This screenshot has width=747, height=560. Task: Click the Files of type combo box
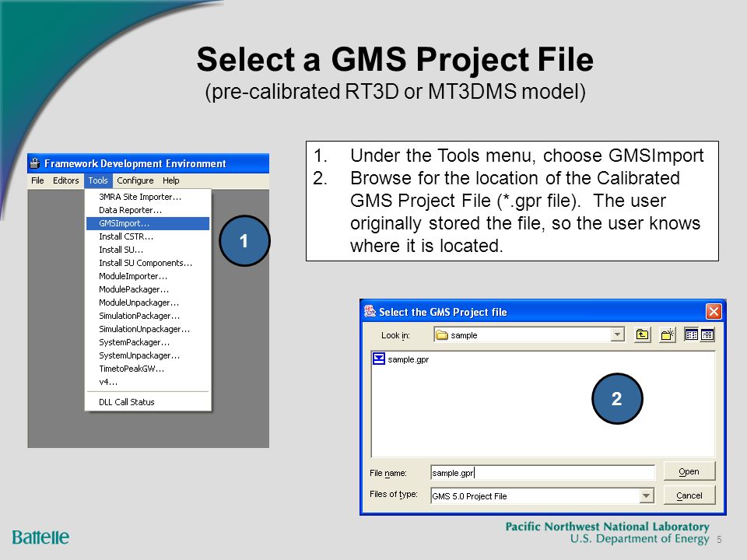[x=542, y=495]
